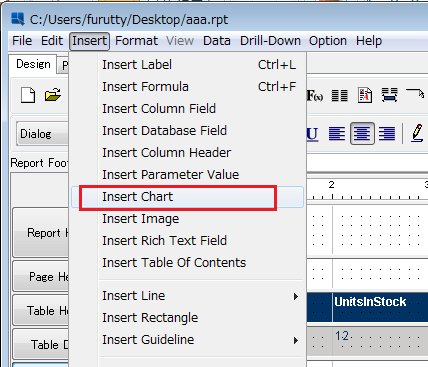Open file using the folder icon

(x=53, y=95)
